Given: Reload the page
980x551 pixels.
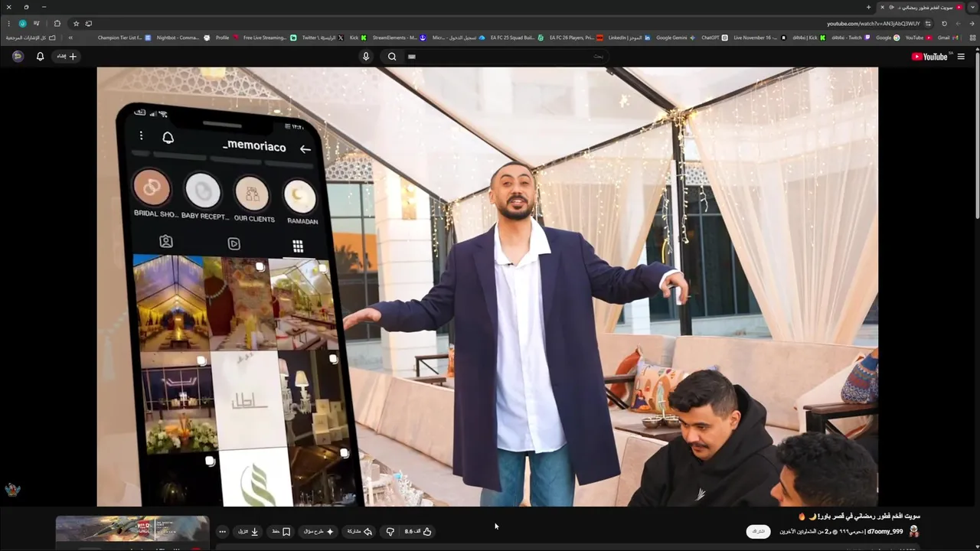Looking at the screenshot, I should point(944,24).
